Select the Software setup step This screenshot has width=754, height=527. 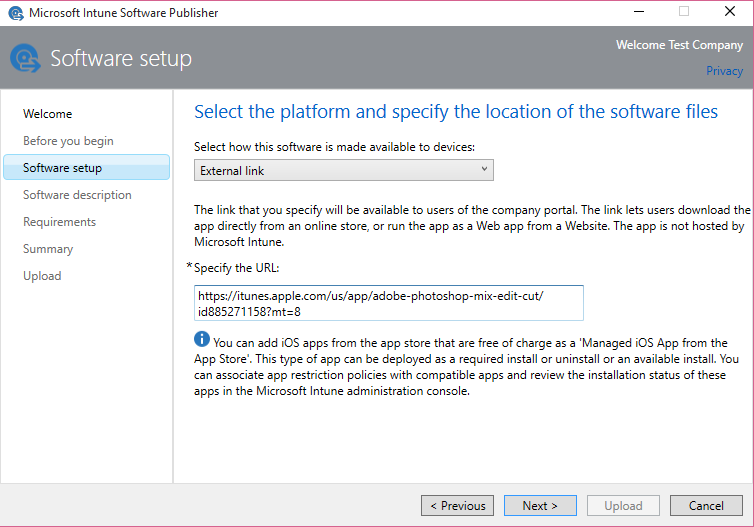[62, 168]
